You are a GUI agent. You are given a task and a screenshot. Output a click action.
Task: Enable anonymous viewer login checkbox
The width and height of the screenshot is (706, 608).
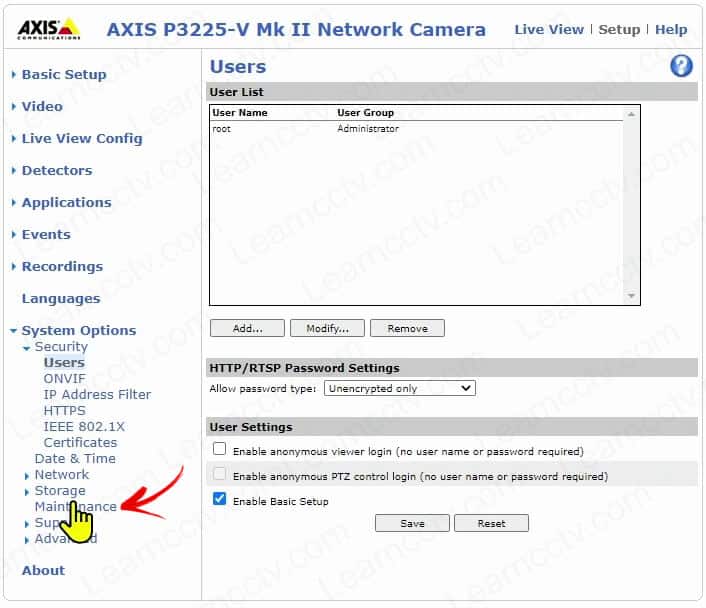pos(220,451)
